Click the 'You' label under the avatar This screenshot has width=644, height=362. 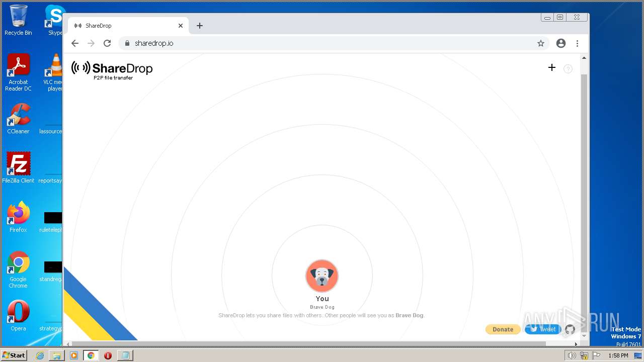coord(322,299)
